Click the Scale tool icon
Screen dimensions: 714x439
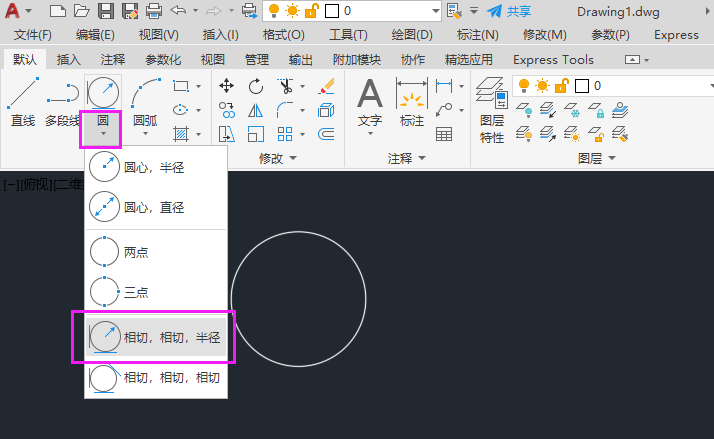(256, 134)
